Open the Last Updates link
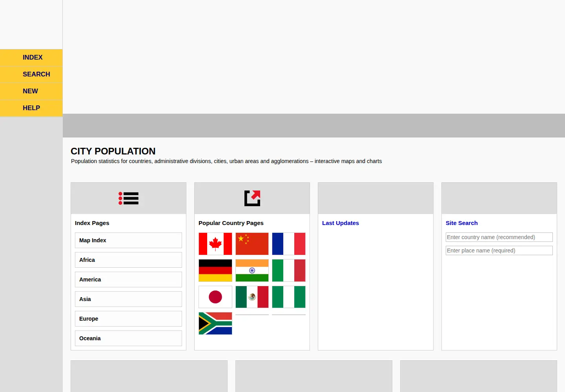This screenshot has height=392, width=565. [341, 223]
